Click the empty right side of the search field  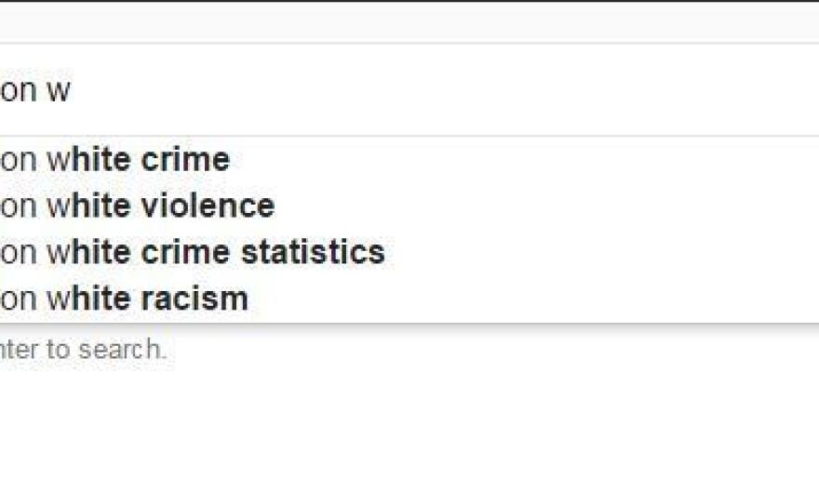[x=651, y=91]
